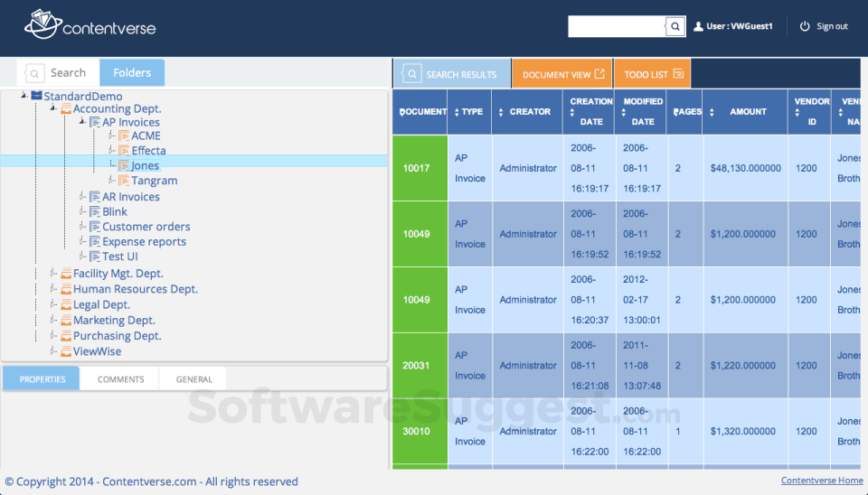Click the Jones folder icon

click(124, 165)
